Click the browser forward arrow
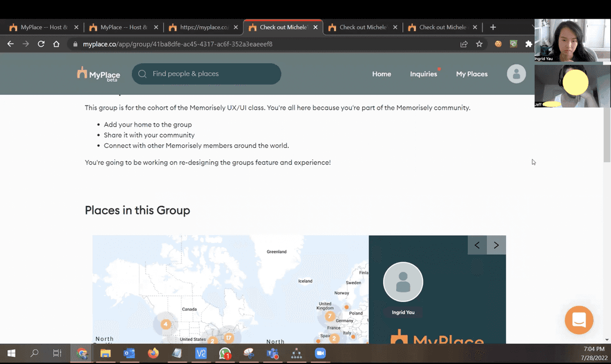This screenshot has width=611, height=364. tap(26, 44)
